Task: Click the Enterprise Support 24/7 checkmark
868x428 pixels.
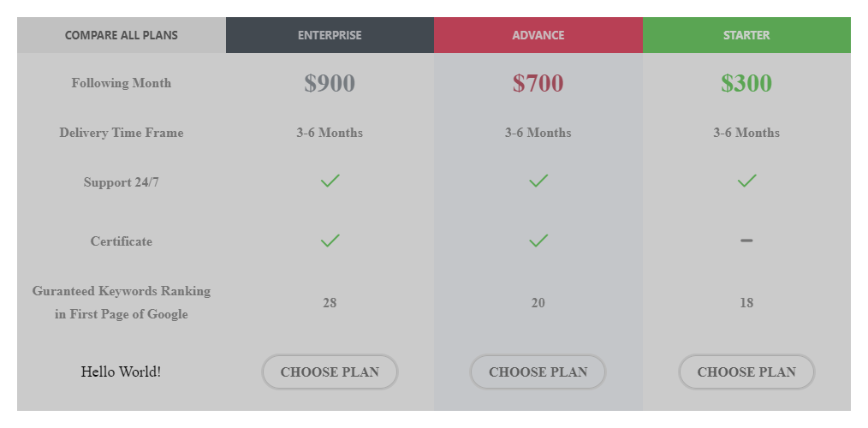Action: click(x=330, y=181)
